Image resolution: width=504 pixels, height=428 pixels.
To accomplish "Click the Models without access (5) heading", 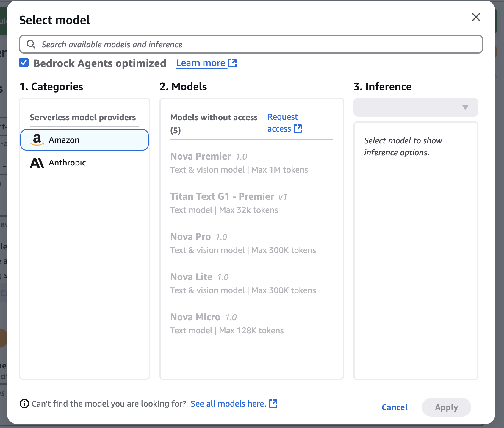I will coord(214,124).
